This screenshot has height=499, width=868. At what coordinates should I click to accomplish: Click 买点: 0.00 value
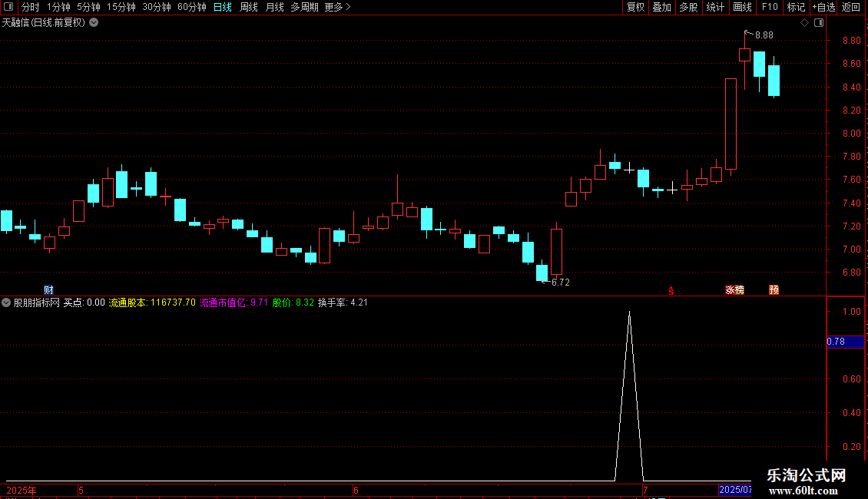tap(84, 302)
